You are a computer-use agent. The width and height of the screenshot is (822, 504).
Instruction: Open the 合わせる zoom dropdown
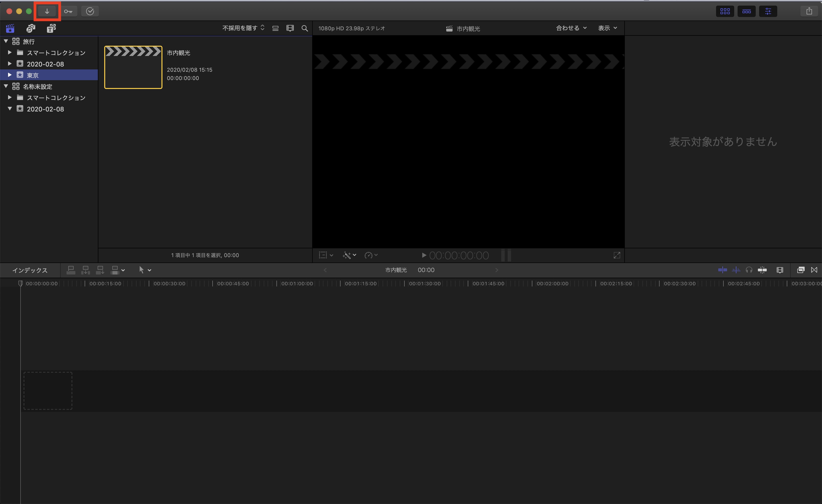coord(571,28)
